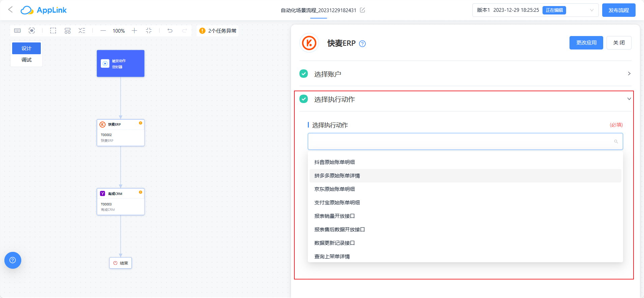Go back using the left arrow
The width and height of the screenshot is (644, 298).
tap(10, 10)
